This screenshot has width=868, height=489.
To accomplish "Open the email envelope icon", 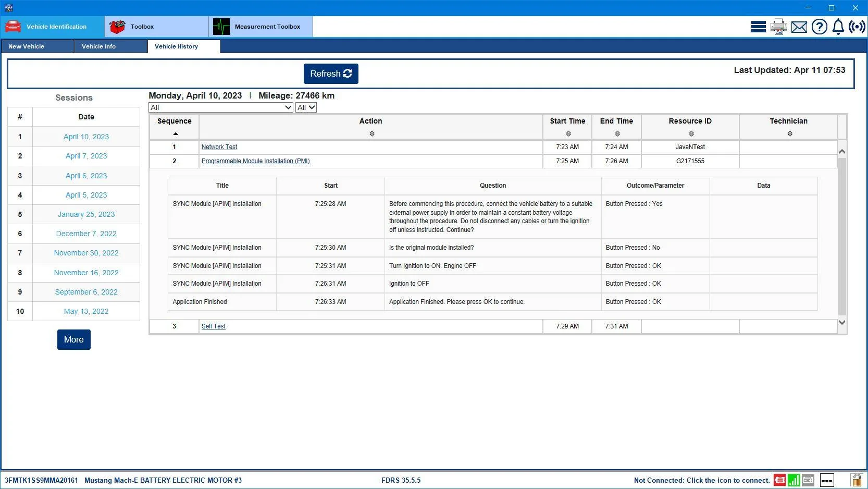I will click(x=799, y=27).
